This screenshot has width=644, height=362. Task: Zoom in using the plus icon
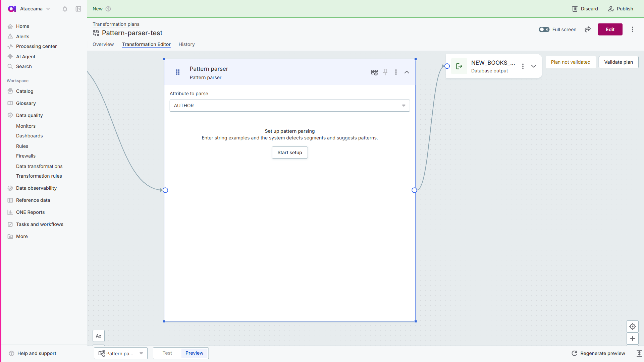(x=633, y=339)
